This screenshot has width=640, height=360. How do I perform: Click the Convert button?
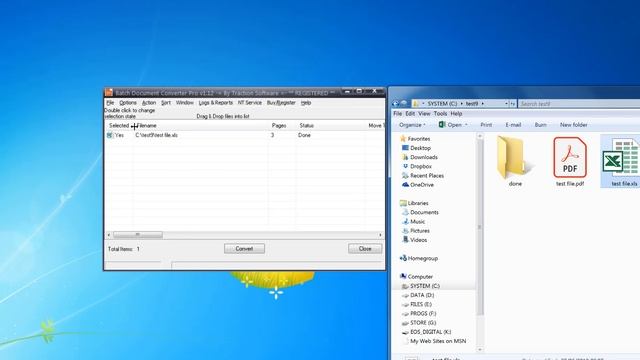pos(244,249)
